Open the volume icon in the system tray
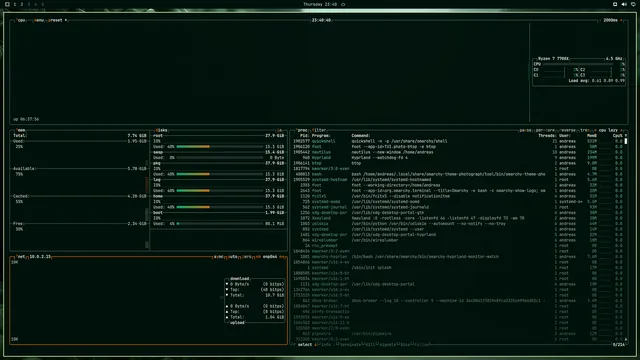This screenshot has width=640, height=360. (x=624, y=4)
